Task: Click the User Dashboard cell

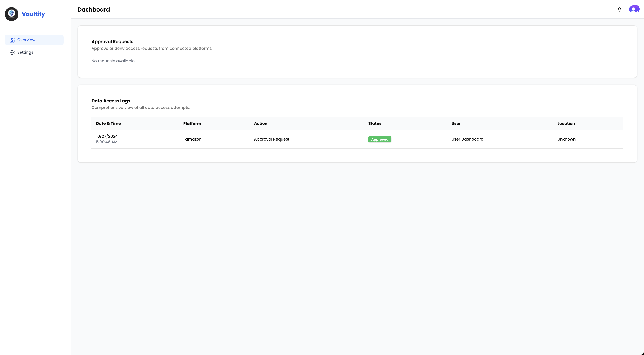Action: point(467,139)
